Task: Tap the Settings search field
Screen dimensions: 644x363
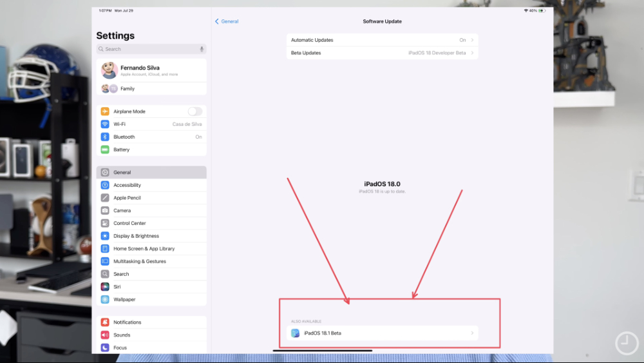Action: point(151,49)
